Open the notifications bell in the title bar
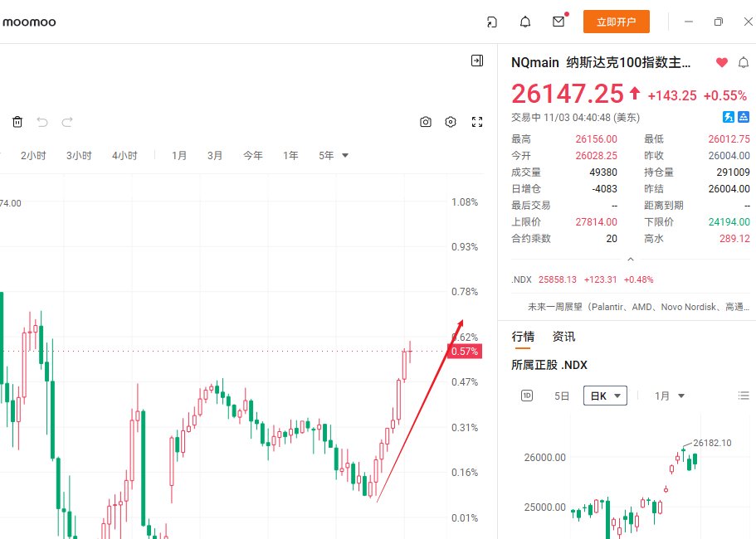 (x=525, y=22)
